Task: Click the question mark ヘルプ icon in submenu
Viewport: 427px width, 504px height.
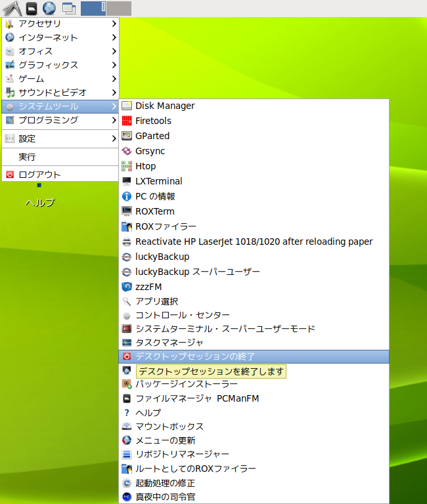Action: click(x=127, y=413)
